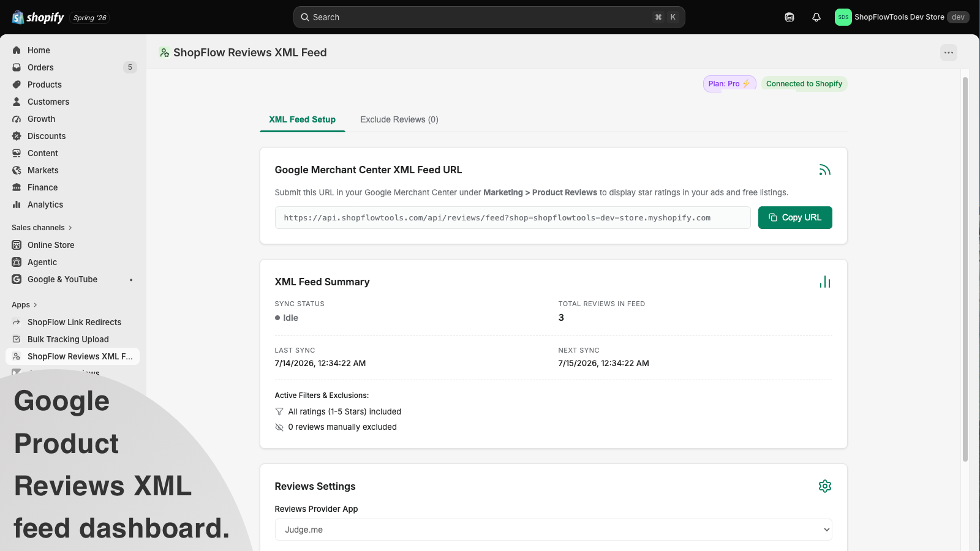Click the Connected to Shopify badge
The image size is (980, 551).
(x=804, y=84)
